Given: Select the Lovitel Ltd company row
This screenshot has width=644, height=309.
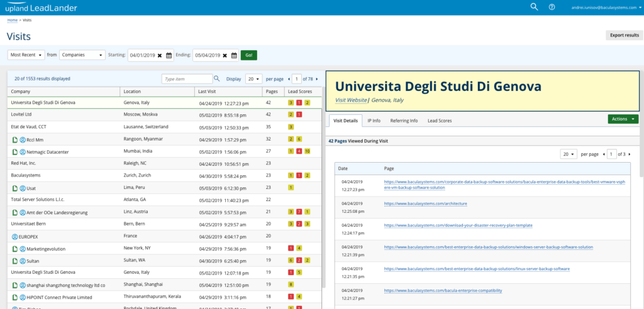Looking at the screenshot, I should pyautogui.click(x=164, y=115).
